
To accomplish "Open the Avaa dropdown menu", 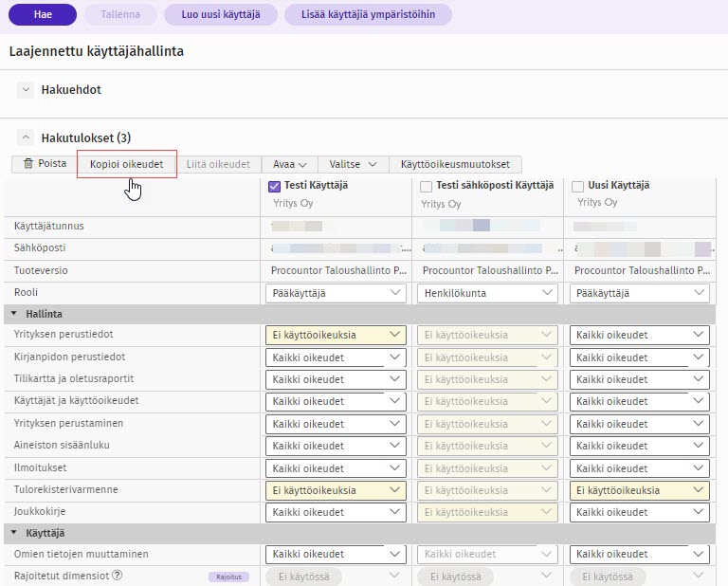I will point(290,164).
